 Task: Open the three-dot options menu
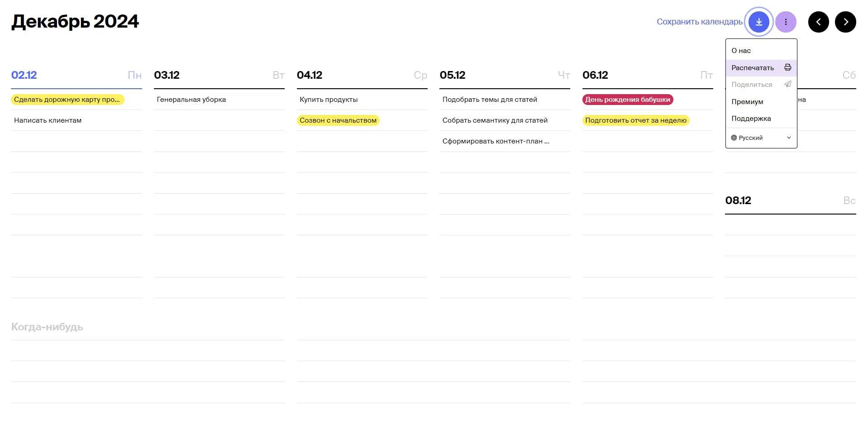786,22
